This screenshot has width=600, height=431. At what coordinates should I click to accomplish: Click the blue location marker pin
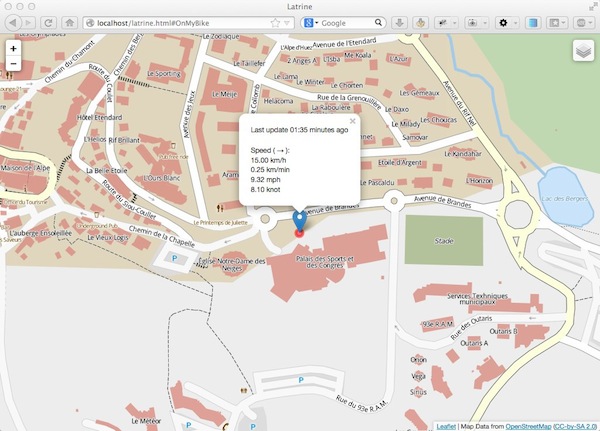click(300, 219)
